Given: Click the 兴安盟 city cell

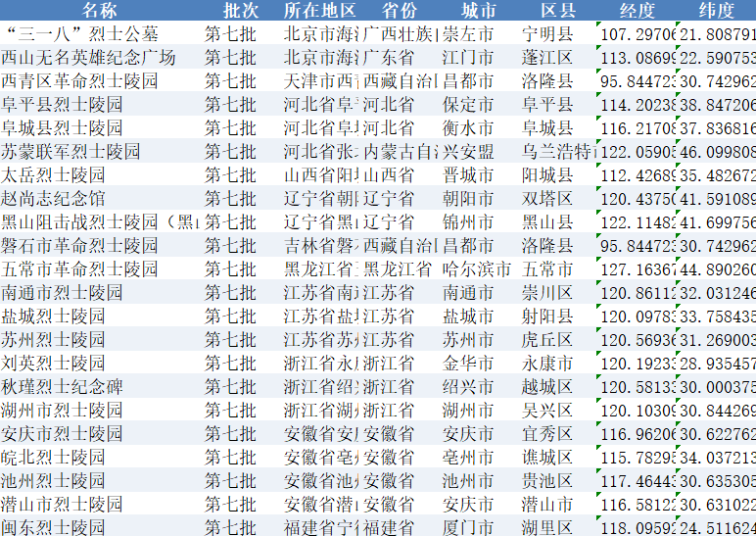Looking at the screenshot, I should pyautogui.click(x=468, y=152).
